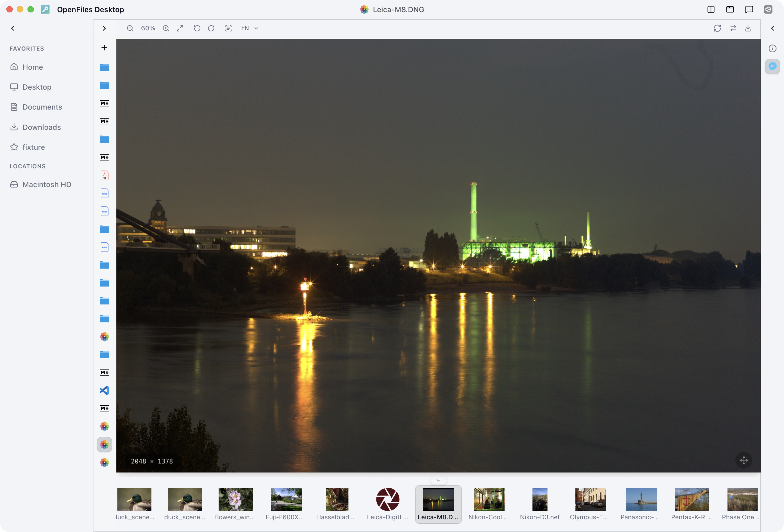Viewport: 784px width, 532px height.
Task: Rotate image counterclockwise
Action: coord(197,28)
